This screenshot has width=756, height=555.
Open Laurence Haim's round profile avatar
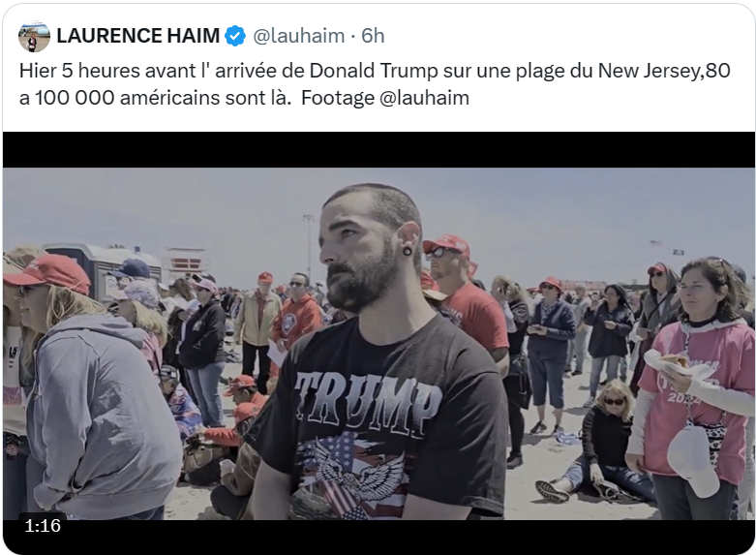34,36
